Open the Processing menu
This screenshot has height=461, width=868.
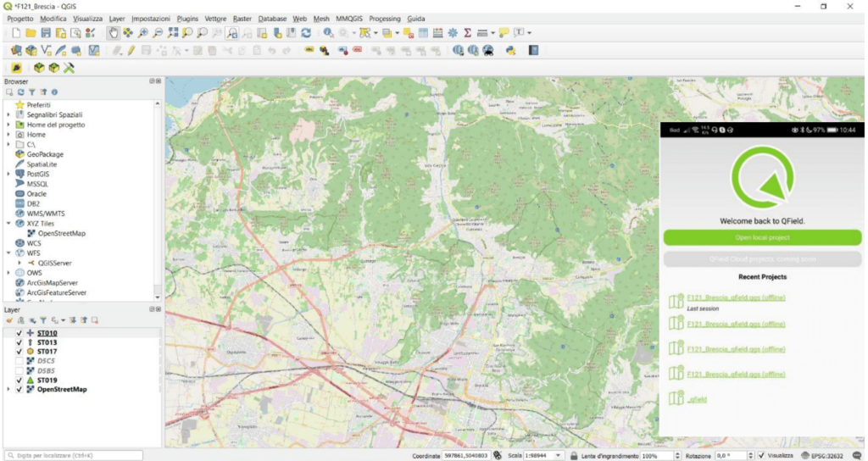pyautogui.click(x=385, y=19)
